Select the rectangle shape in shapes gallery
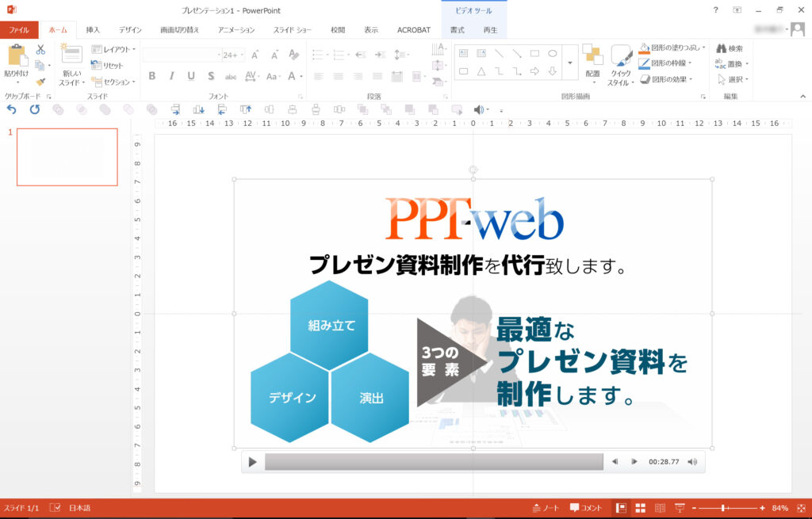Viewport: 812px width, 519px height. (535, 53)
